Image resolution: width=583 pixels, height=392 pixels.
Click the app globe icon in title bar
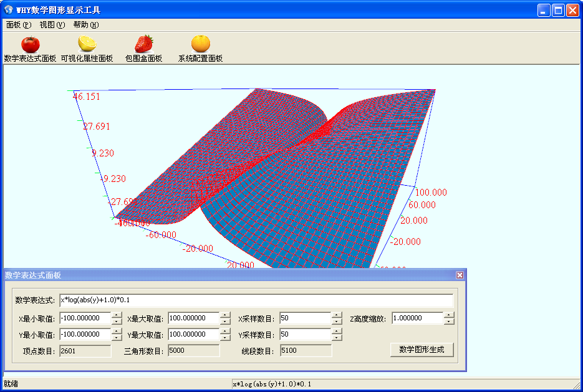8,10
